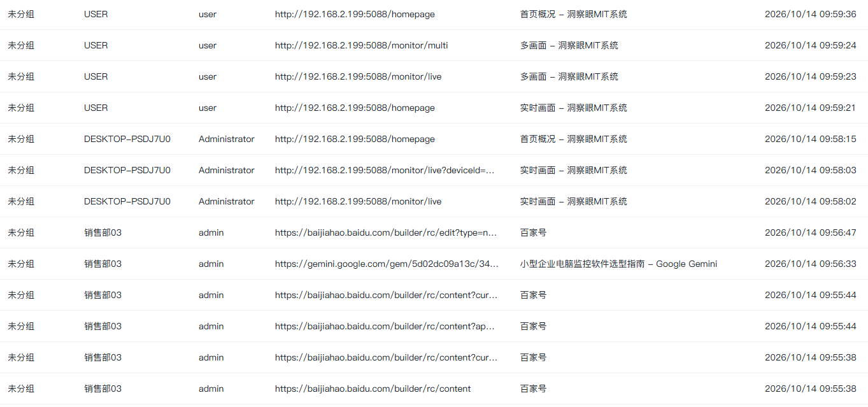Click Administrator in the 09:58:15 row
The height and width of the screenshot is (407, 868).
[227, 139]
